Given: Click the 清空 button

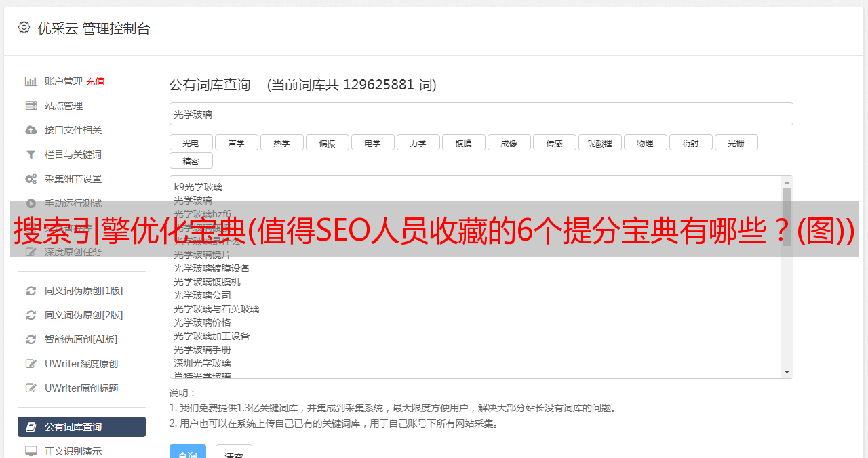Looking at the screenshot, I should (234, 453).
